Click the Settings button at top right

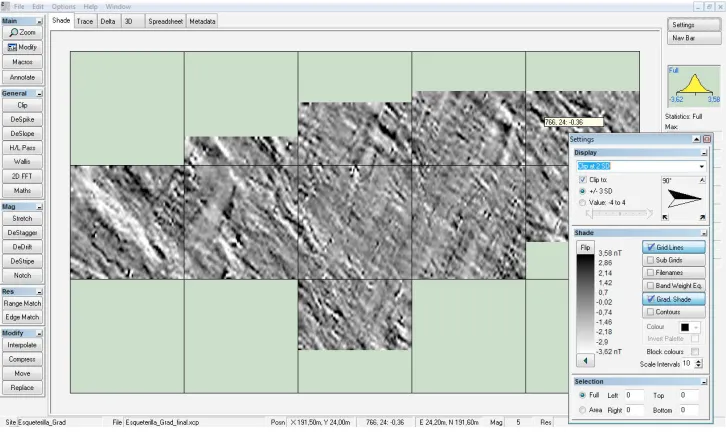tap(694, 25)
